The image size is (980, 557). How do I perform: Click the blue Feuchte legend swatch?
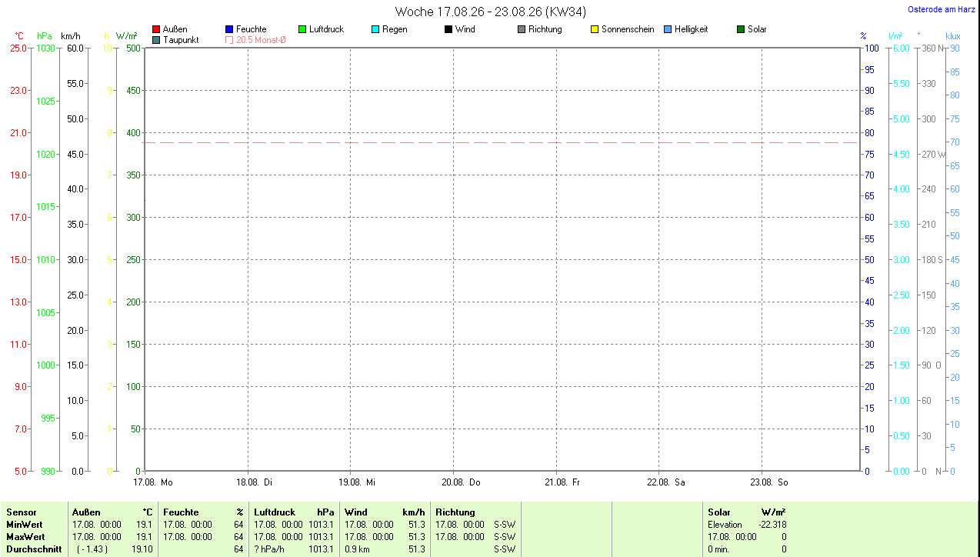[229, 29]
